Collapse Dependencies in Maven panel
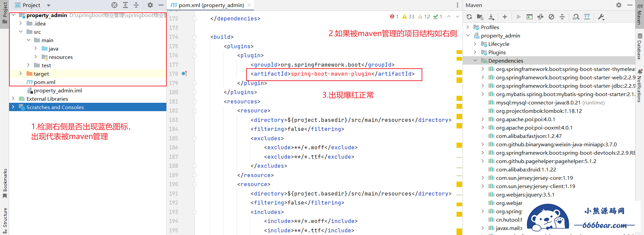644x235 pixels. tap(475, 61)
